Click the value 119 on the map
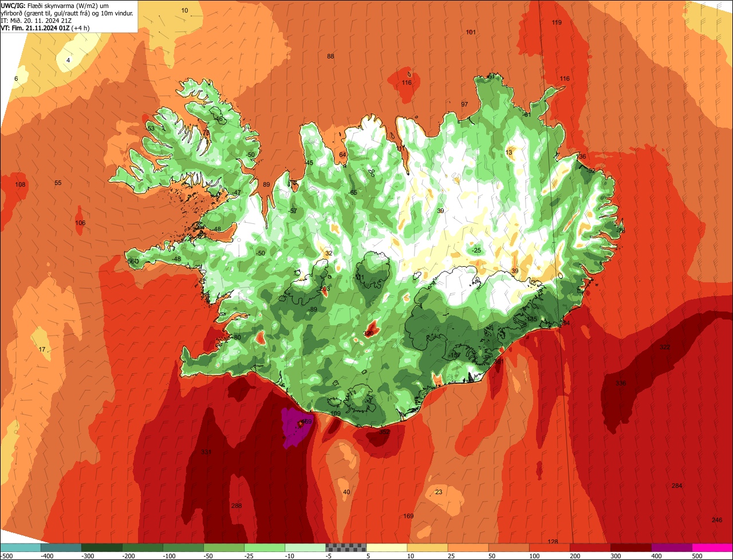Screen dimensions: 733x560 pos(557,22)
